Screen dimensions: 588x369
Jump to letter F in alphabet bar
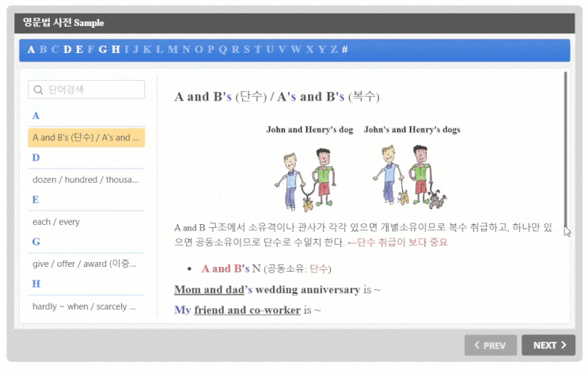click(91, 50)
